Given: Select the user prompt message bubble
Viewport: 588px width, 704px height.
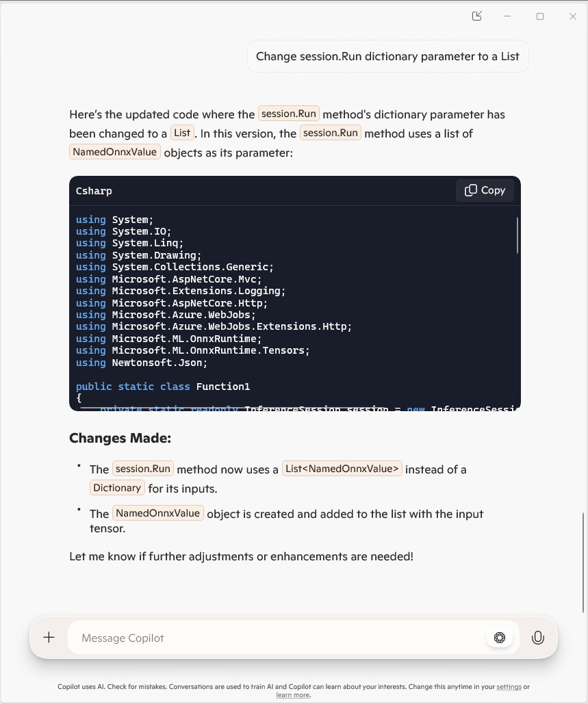Looking at the screenshot, I should pos(387,56).
